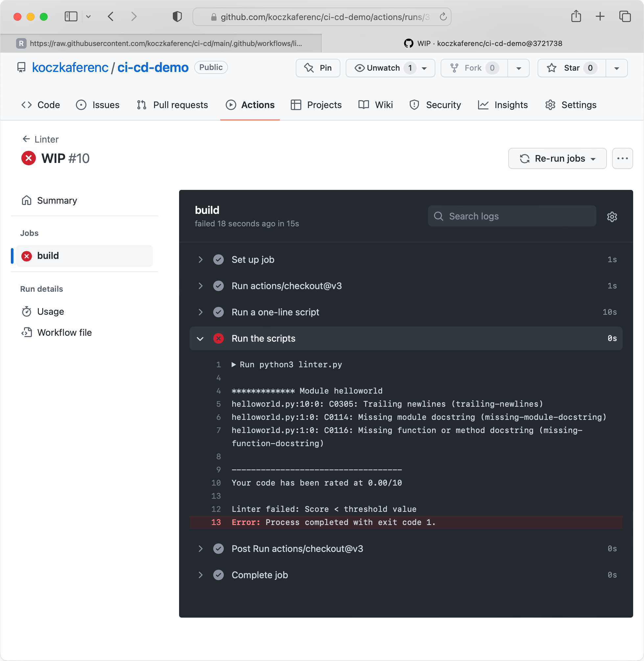Image resolution: width=644 pixels, height=661 pixels.
Task: Collapse the Run the scripts step
Action: (x=406, y=338)
